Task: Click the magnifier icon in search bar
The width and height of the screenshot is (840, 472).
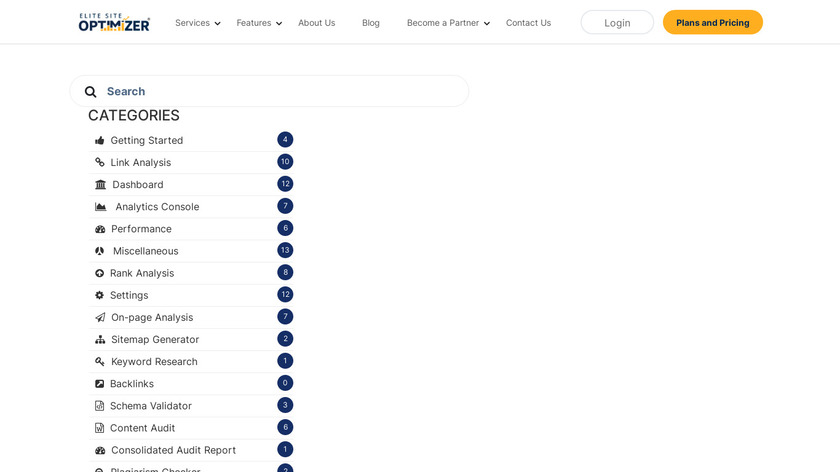Action: point(91,92)
